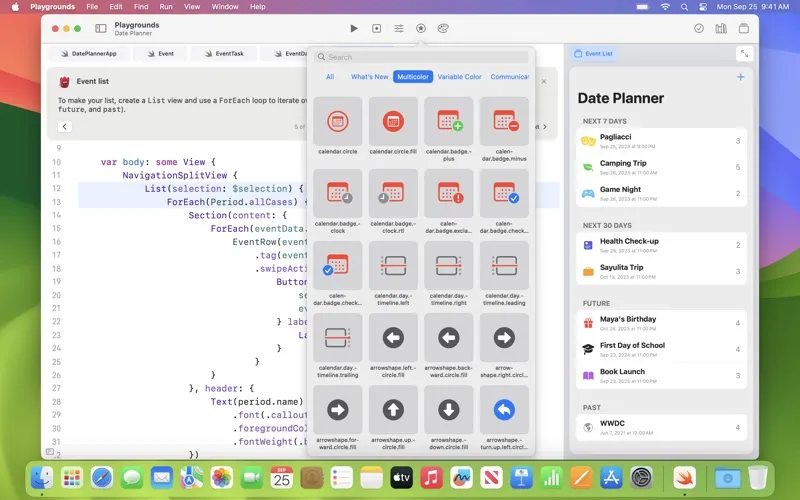Add a new event with plus button

(740, 77)
